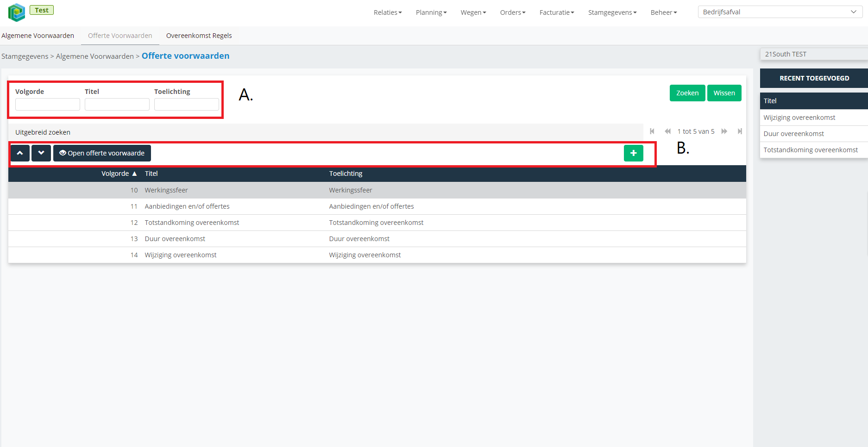Open the Beheer menu
868x447 pixels.
coord(664,12)
